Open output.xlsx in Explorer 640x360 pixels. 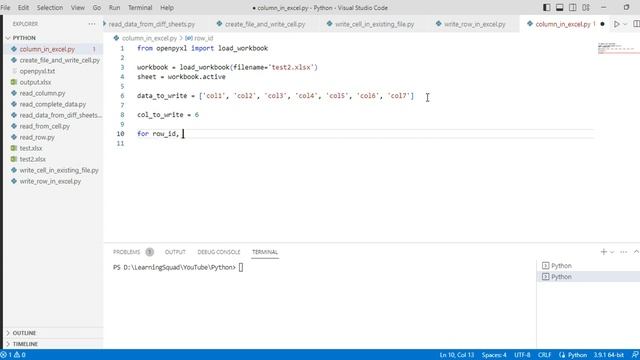tap(36, 82)
